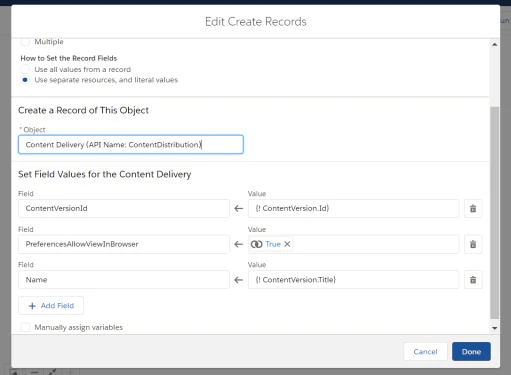Delete the PreferencesAllowViewInBrowser field row
Viewport: 511px width, 375px height.
pos(473,244)
